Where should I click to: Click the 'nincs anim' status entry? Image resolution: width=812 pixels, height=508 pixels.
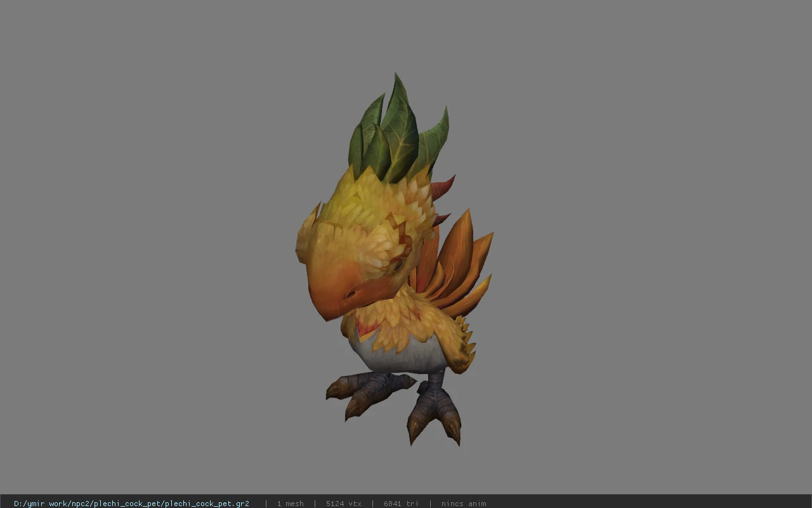(x=464, y=504)
